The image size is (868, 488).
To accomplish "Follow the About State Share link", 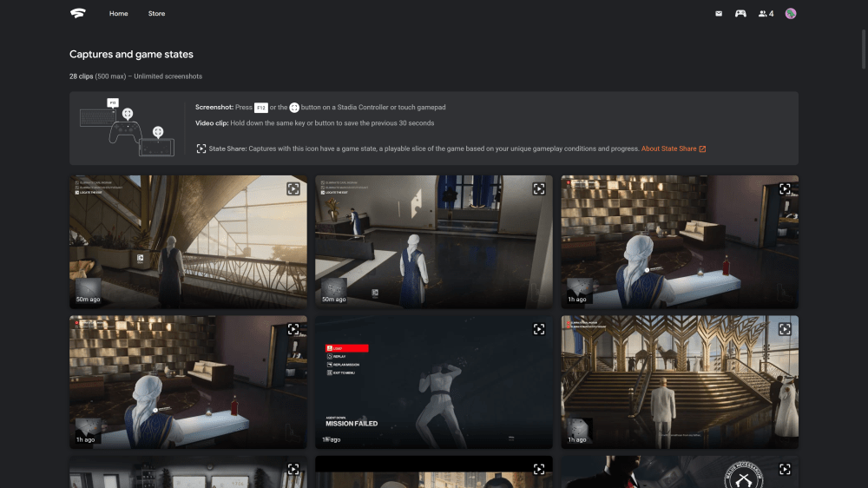I will [673, 148].
